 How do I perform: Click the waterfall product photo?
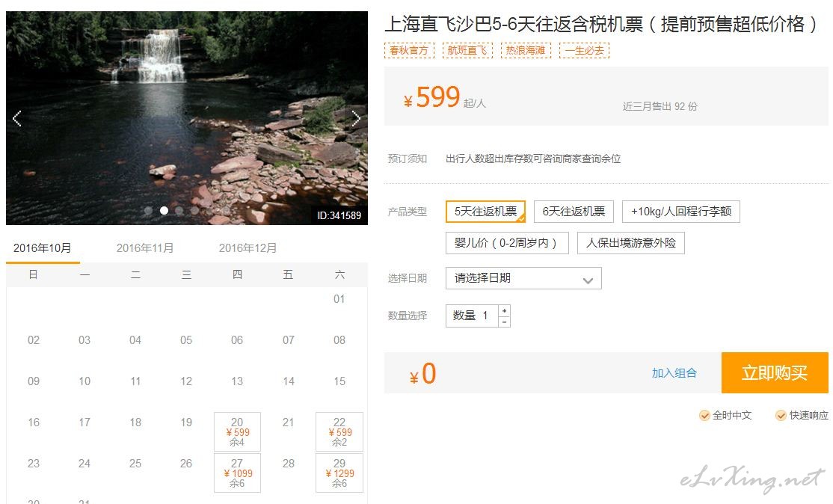187,118
